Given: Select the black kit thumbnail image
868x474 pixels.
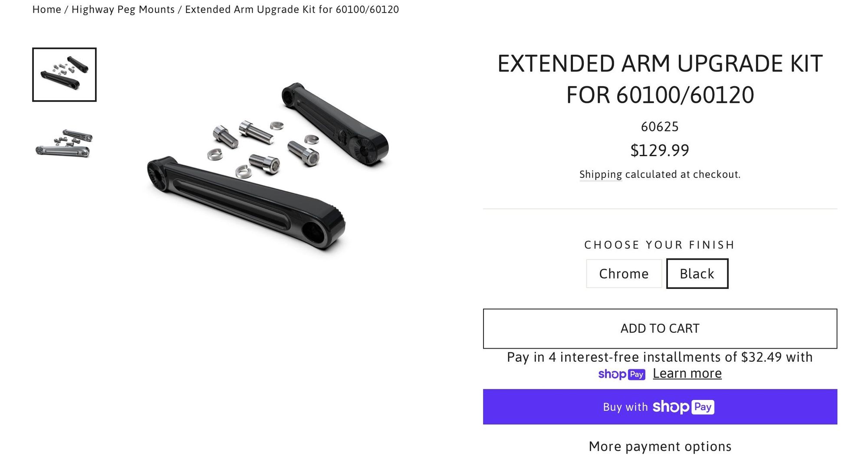Looking at the screenshot, I should tap(64, 75).
